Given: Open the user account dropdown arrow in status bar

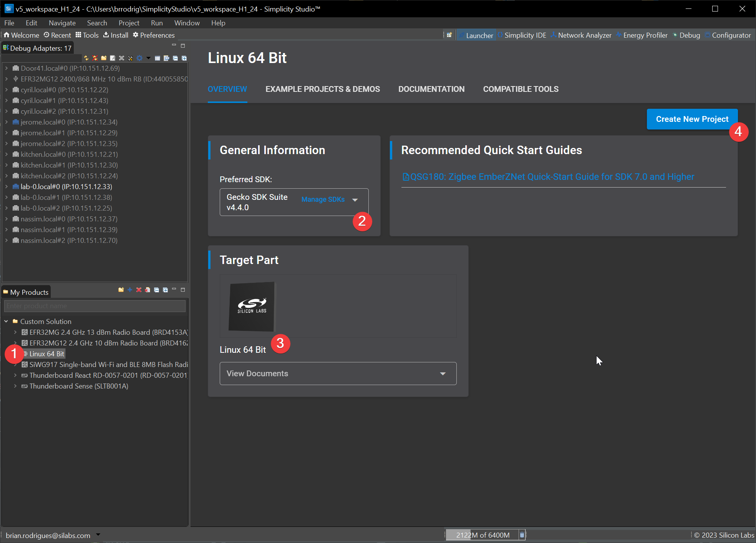Looking at the screenshot, I should [98, 535].
